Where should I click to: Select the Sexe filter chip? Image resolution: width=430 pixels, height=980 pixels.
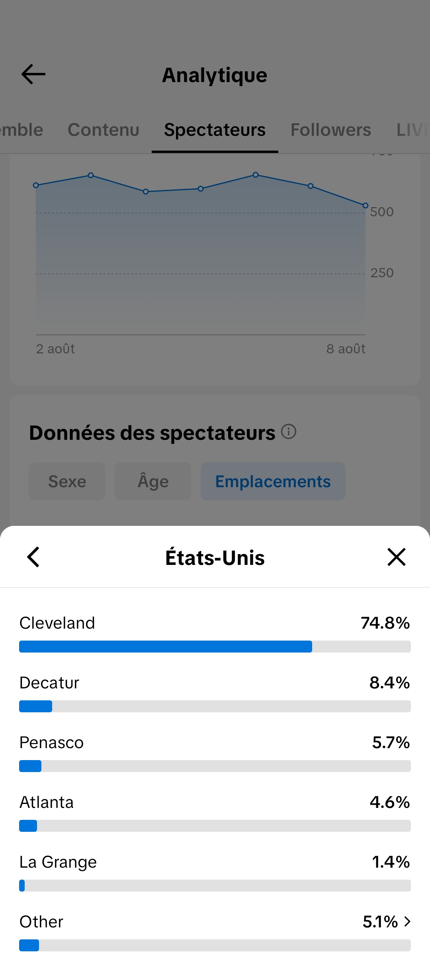67,481
